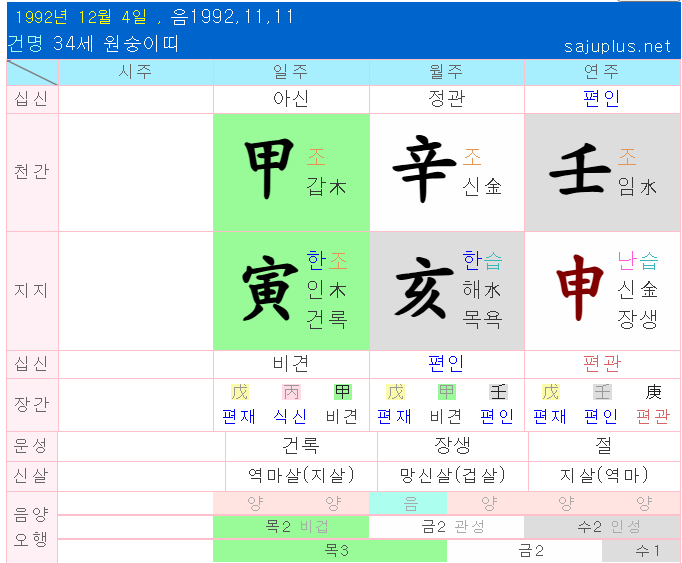This screenshot has width=682, height=563.
Task: Select 편인 in the top 연주 cell
Action: pyautogui.click(x=602, y=99)
